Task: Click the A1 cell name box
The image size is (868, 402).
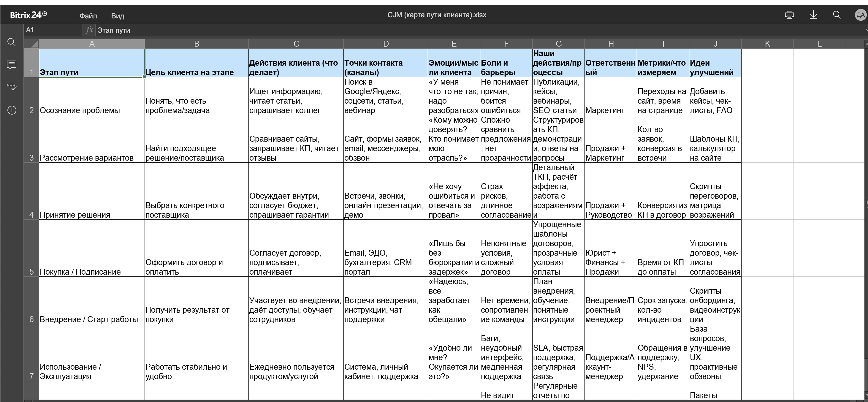Action: coord(53,30)
